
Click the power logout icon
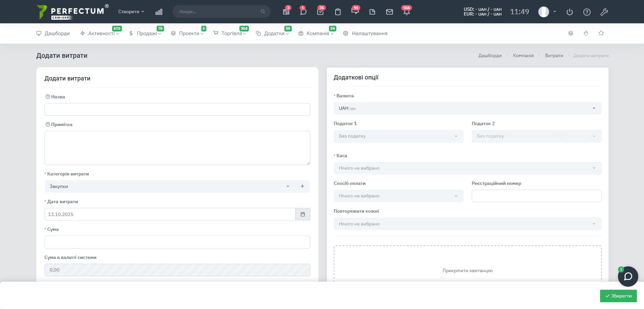570,12
